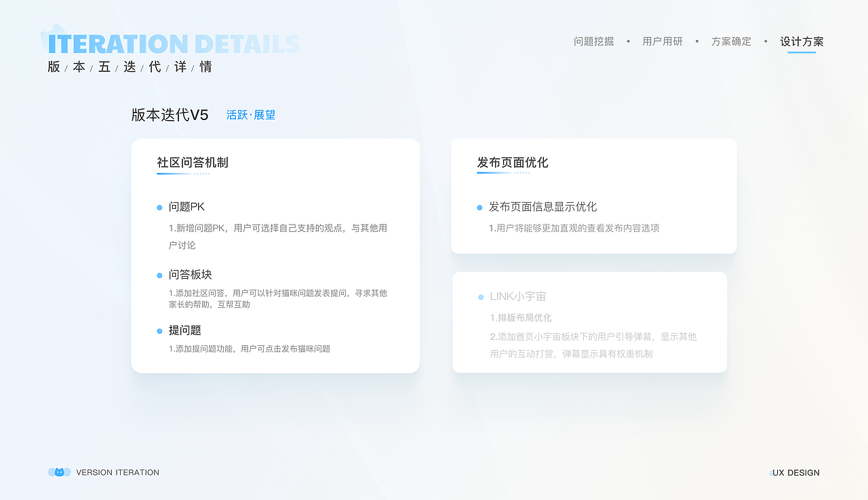Select the 方案确定 tab
The height and width of the screenshot is (500, 868).
pyautogui.click(x=731, y=41)
